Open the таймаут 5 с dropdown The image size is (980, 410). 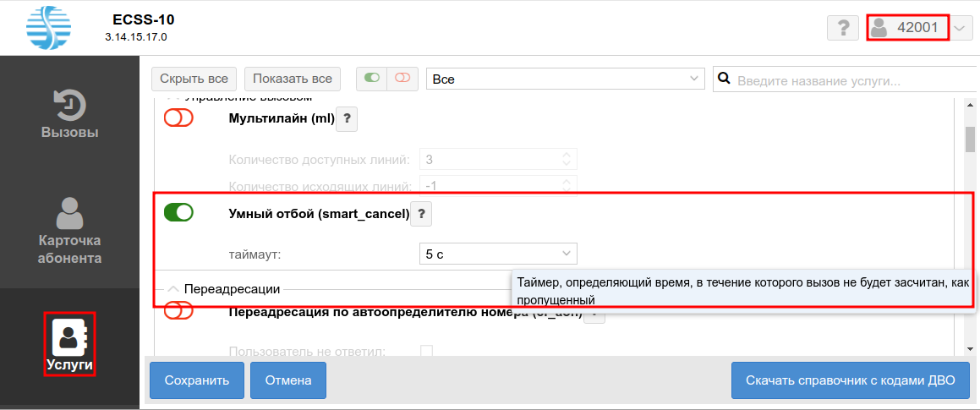pyautogui.click(x=498, y=254)
